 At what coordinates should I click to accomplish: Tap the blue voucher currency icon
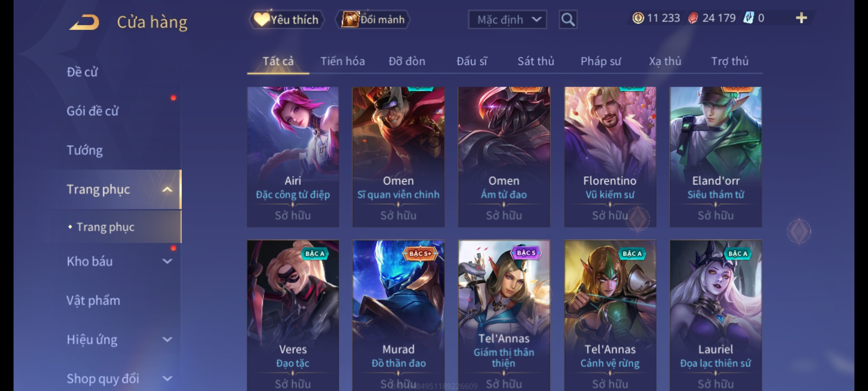pyautogui.click(x=748, y=18)
